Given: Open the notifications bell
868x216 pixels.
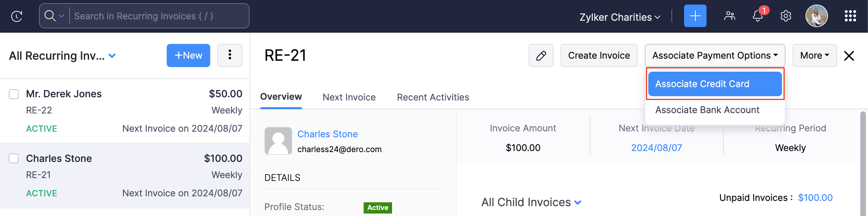Looking at the screenshot, I should click(x=758, y=16).
